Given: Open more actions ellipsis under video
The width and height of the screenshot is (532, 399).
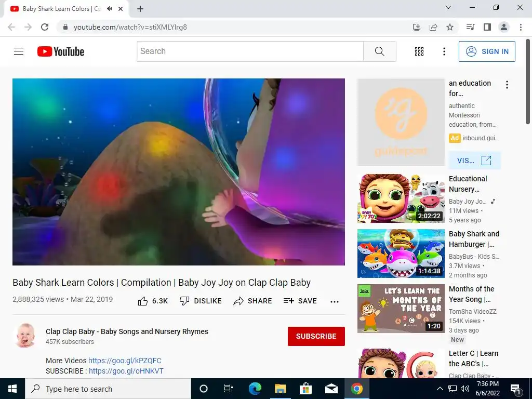Looking at the screenshot, I should tap(335, 302).
